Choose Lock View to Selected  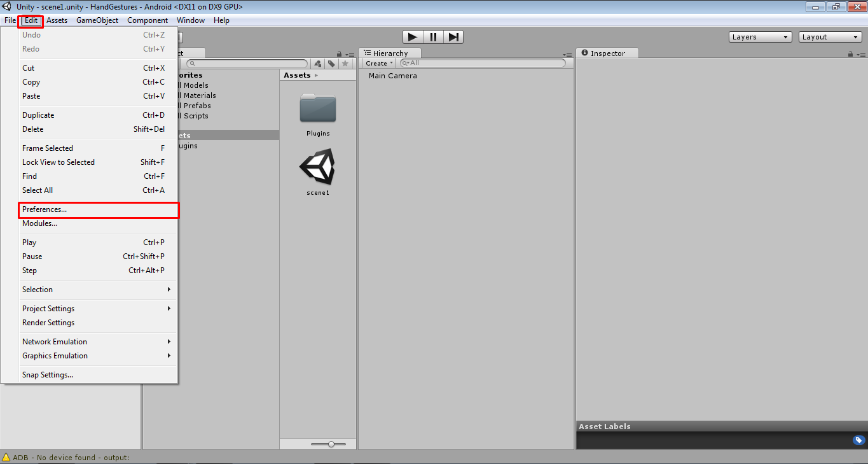99,162
